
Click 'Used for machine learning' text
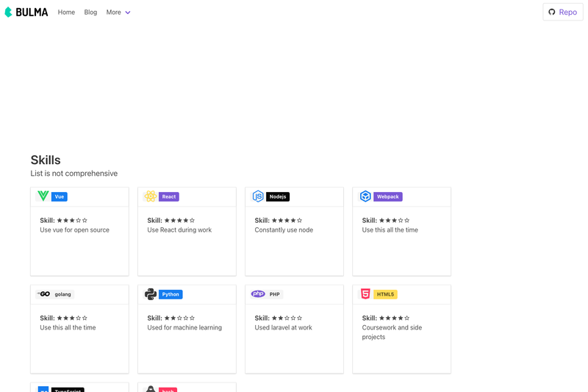click(184, 327)
